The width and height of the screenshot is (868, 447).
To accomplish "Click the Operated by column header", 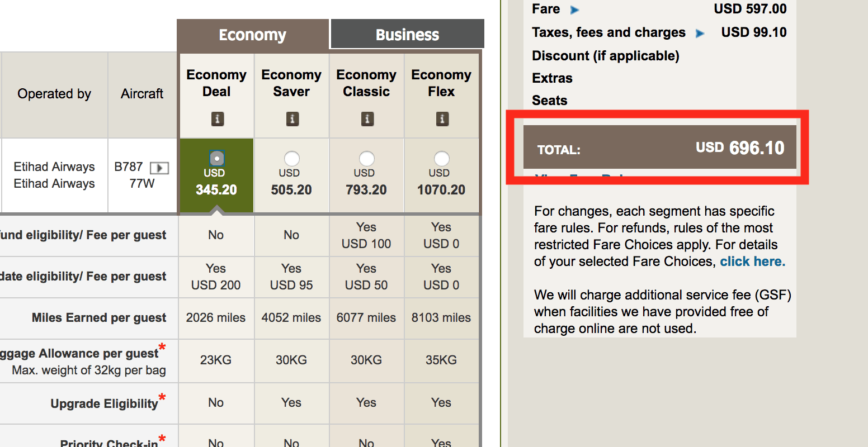I will [54, 94].
